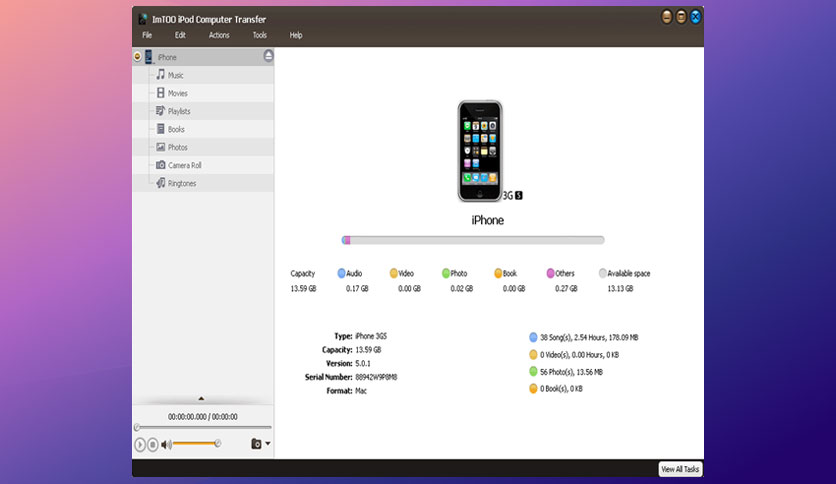Click the 00:00:00.000 / 00:00:00 time display

click(203, 417)
